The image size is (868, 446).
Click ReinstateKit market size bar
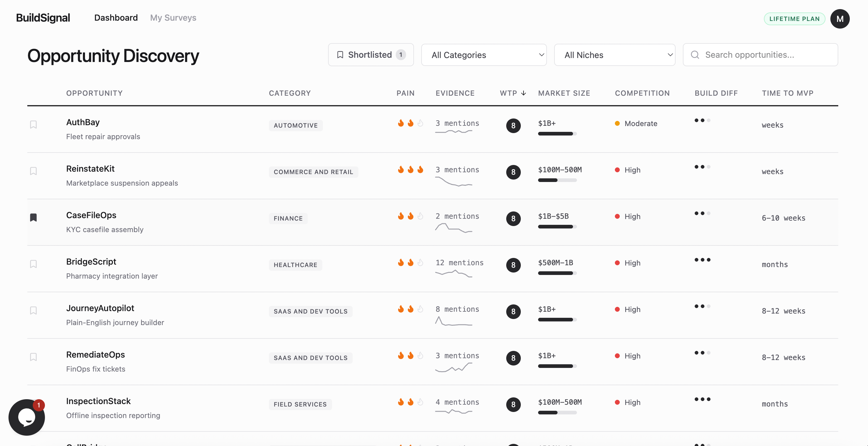point(557,180)
